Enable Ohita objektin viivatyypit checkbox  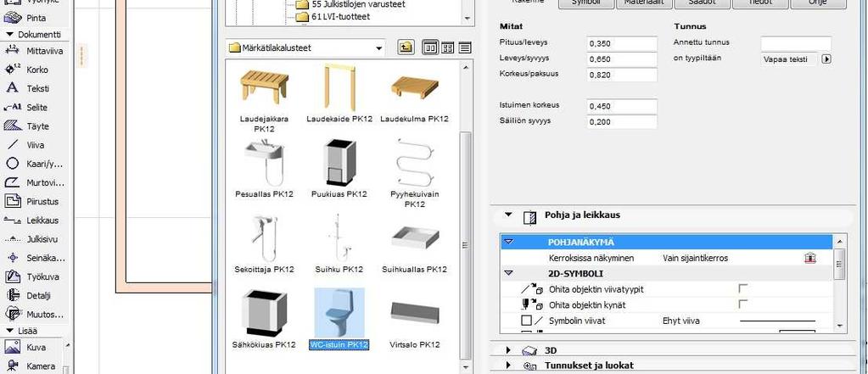[743, 288]
